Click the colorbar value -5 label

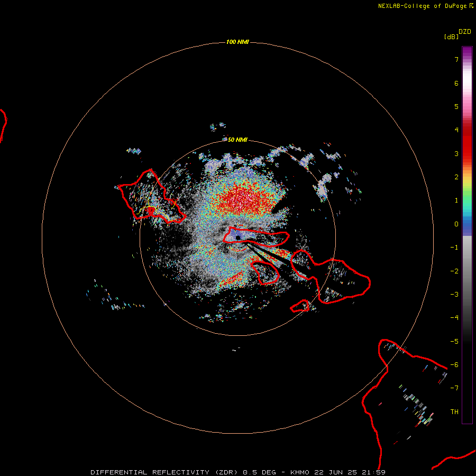pos(454,342)
